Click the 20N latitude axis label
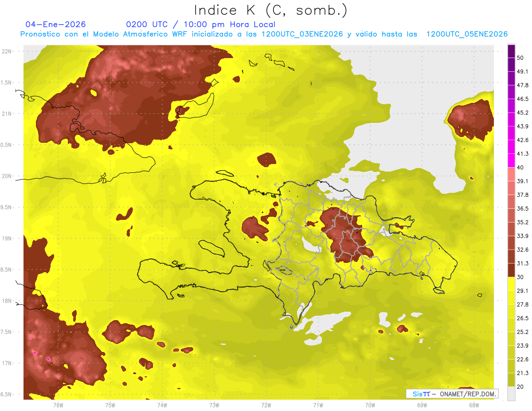 [x=7, y=176]
